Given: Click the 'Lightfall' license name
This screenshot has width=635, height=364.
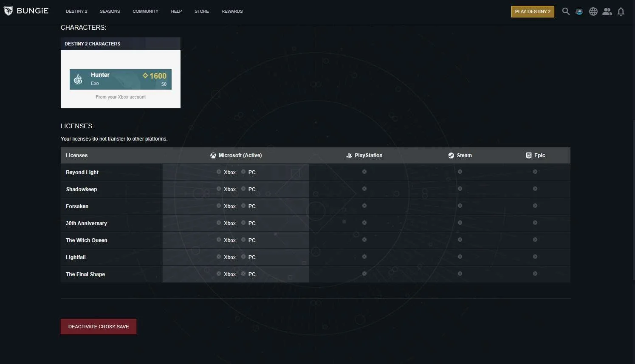Looking at the screenshot, I should 76,257.
